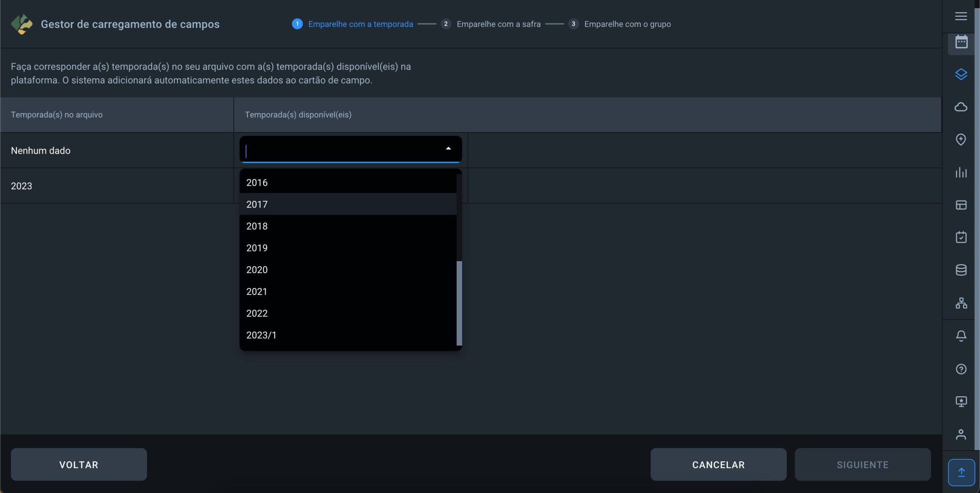980x493 pixels.
Task: Click the help question mark icon
Action: pyautogui.click(x=961, y=369)
